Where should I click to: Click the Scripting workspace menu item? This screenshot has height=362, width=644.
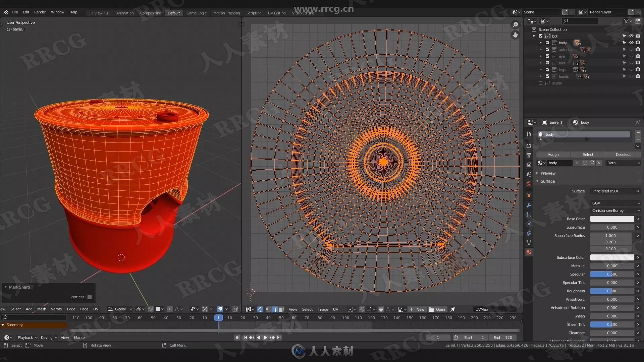click(x=254, y=13)
